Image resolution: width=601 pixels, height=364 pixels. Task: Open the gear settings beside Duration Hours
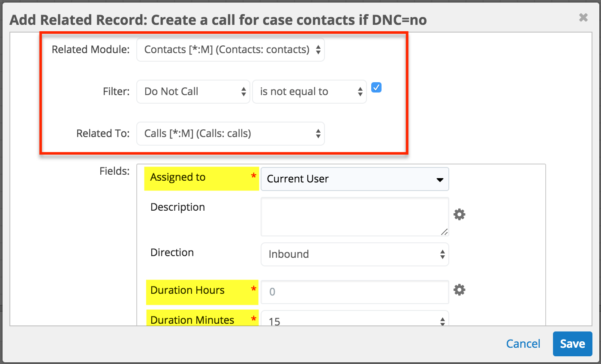coord(459,290)
